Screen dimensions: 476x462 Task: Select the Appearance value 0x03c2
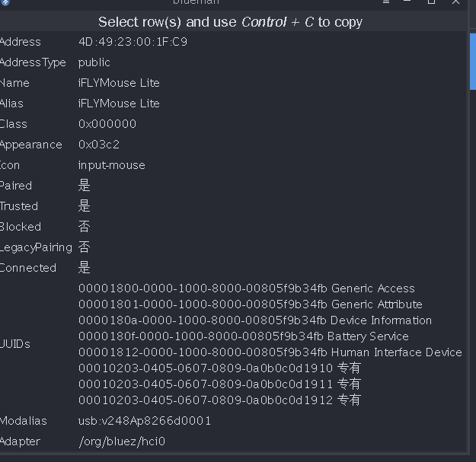point(99,145)
